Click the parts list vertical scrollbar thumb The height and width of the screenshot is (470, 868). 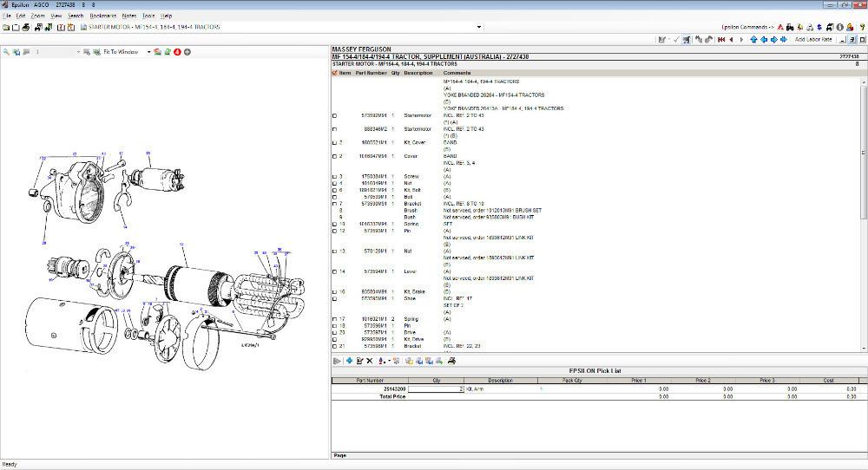[864, 152]
